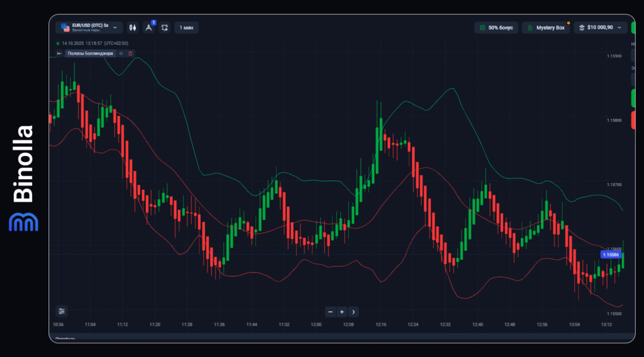644x357 pixels.
Task: Zoom out the chart with minus button
Action: pos(331,312)
